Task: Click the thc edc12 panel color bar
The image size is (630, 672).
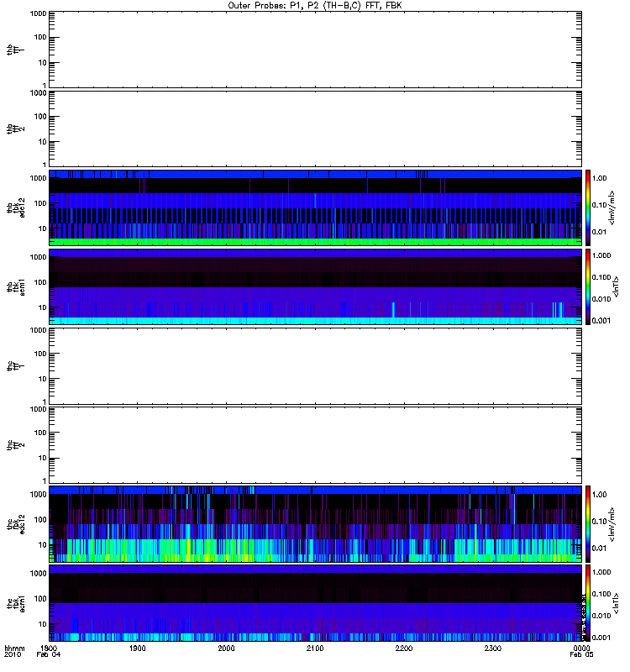Action: coord(588,523)
